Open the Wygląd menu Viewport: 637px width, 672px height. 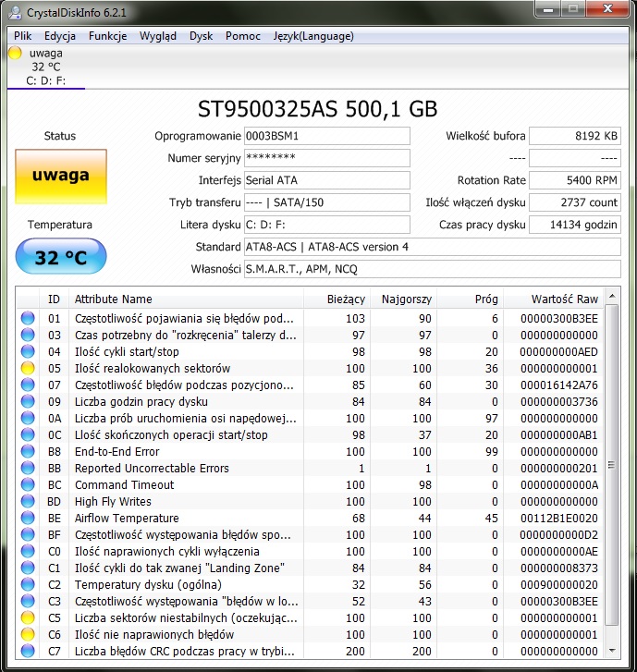[158, 36]
